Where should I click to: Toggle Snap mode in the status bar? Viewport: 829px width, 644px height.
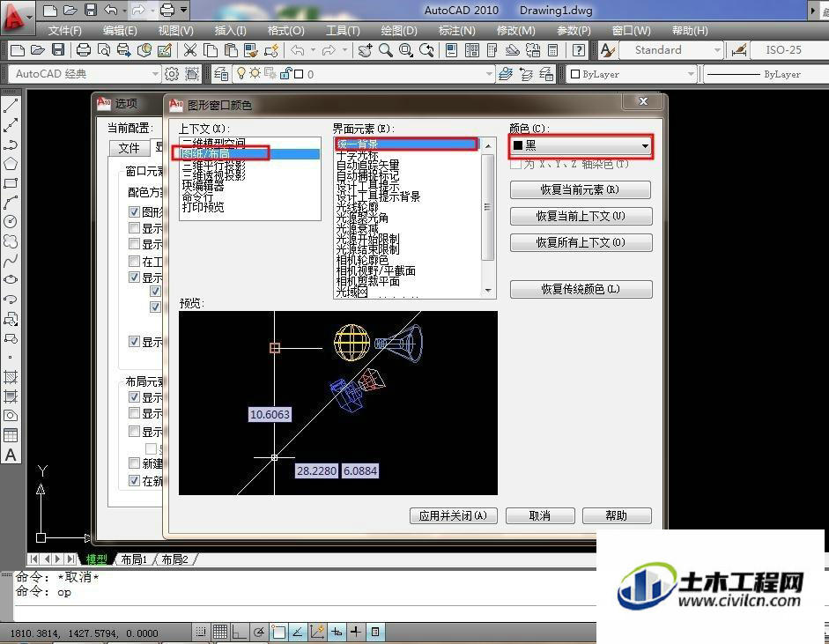pos(201,632)
